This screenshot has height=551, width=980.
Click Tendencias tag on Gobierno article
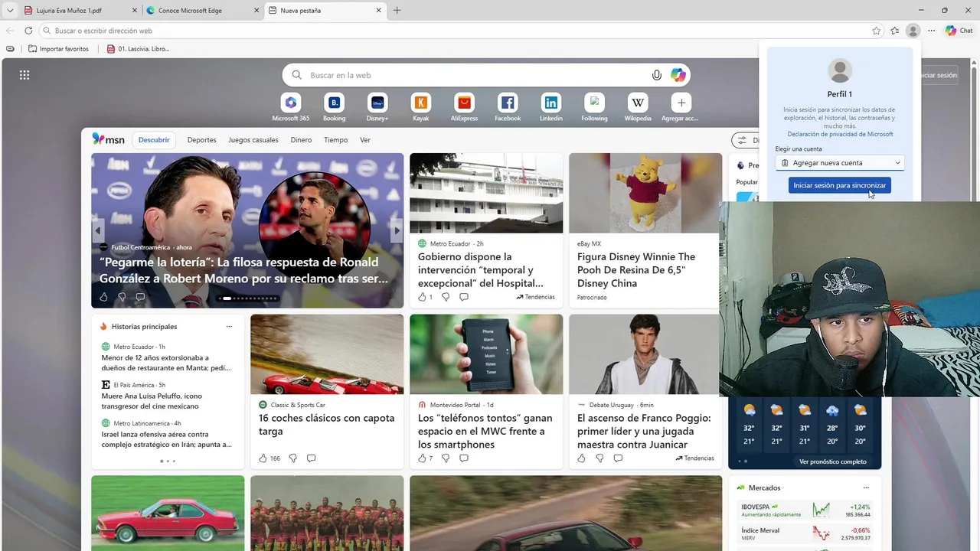click(535, 297)
